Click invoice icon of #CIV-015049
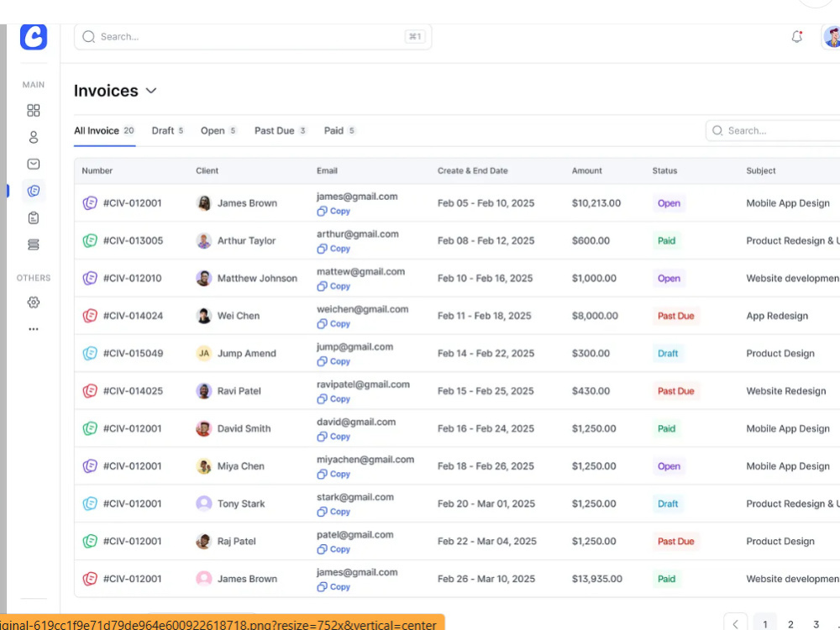 [x=90, y=353]
